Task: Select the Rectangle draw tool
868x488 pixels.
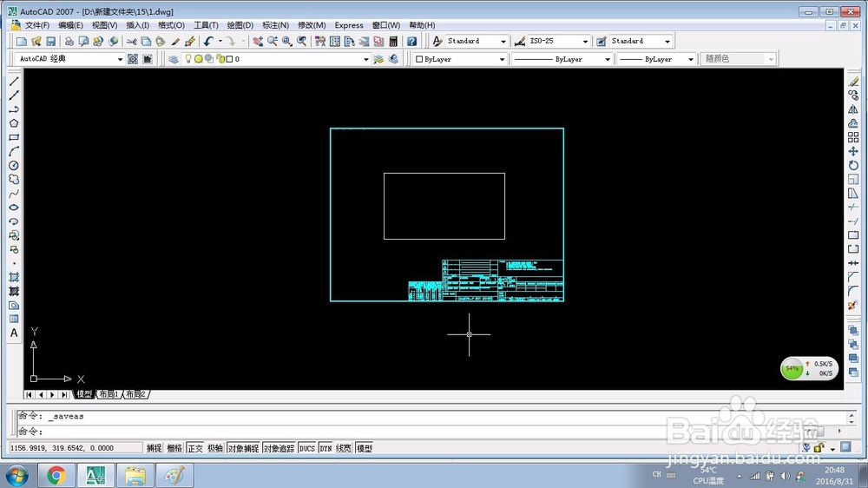Action: pos(14,137)
